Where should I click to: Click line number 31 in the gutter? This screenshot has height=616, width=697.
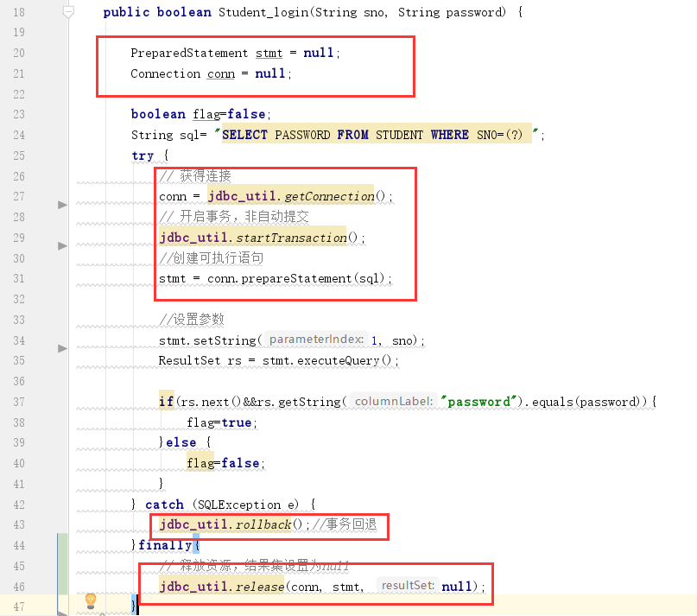click(x=19, y=279)
